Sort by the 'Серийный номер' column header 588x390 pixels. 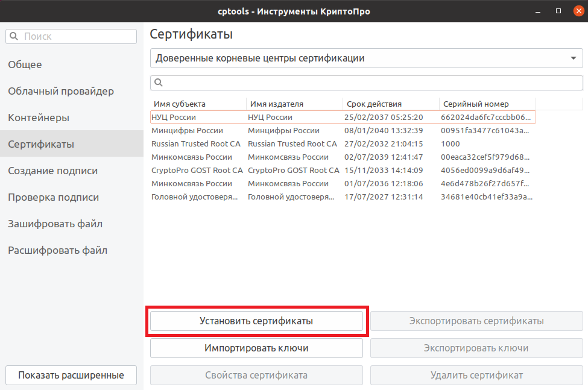[487, 104]
